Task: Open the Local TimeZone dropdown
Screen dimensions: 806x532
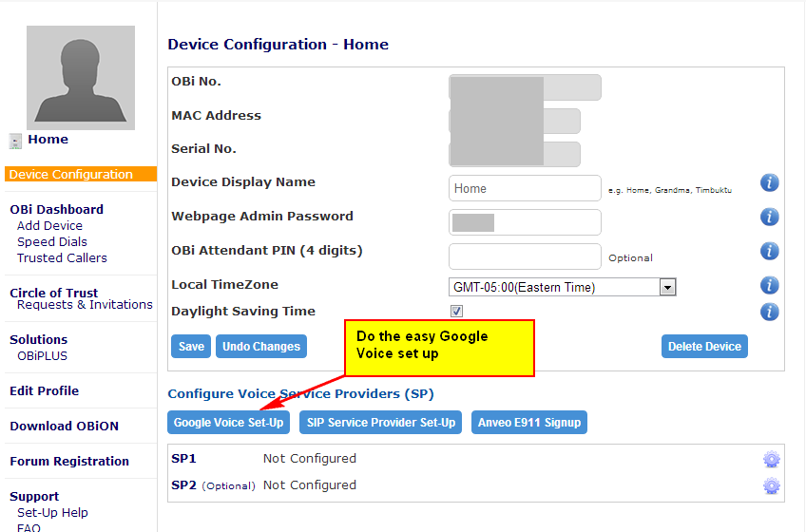Action: 562,287
